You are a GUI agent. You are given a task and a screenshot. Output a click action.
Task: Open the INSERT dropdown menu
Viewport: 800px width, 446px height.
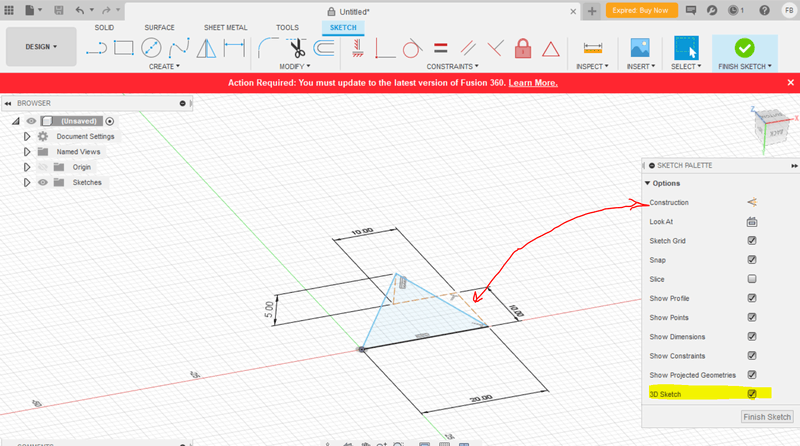[x=641, y=66]
